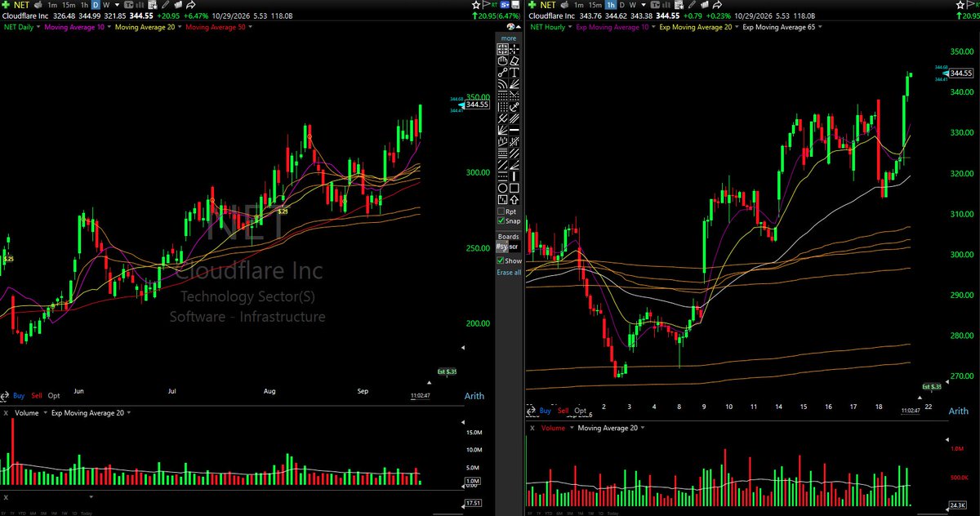980x516 pixels.
Task: Select the text T drawing tool
Action: [514, 73]
